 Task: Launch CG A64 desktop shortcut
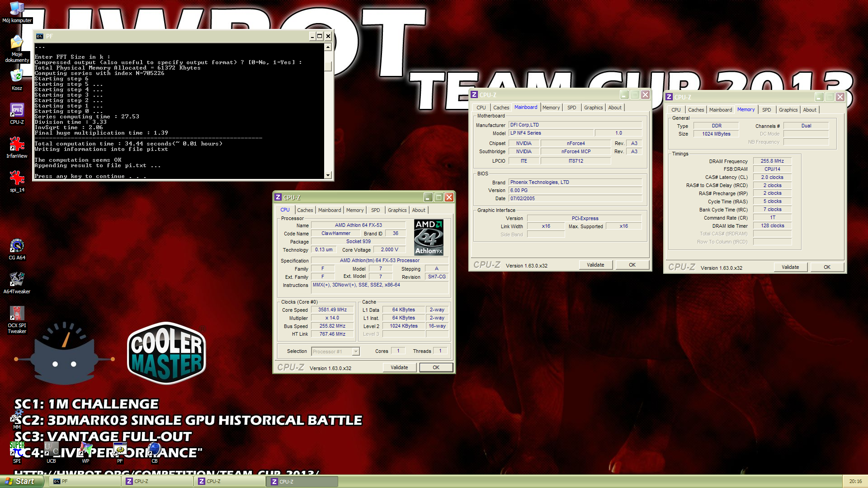pos(17,249)
